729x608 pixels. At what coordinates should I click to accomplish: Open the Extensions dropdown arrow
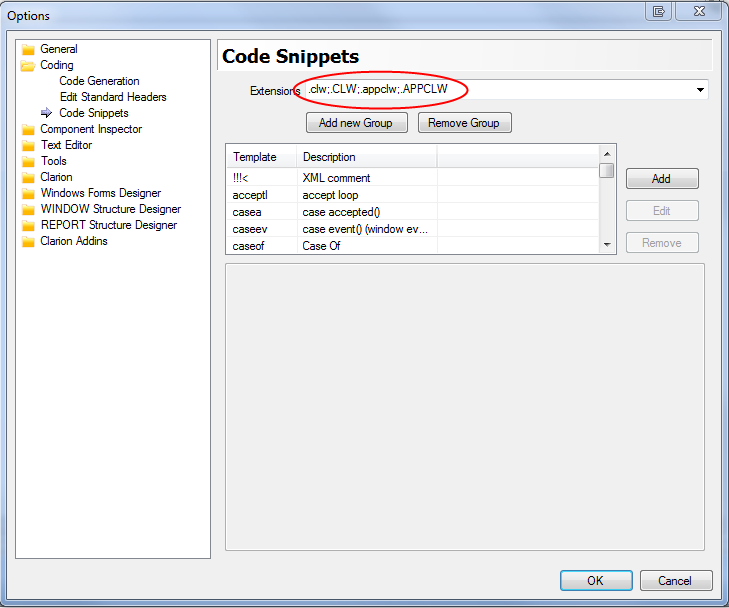tap(699, 91)
